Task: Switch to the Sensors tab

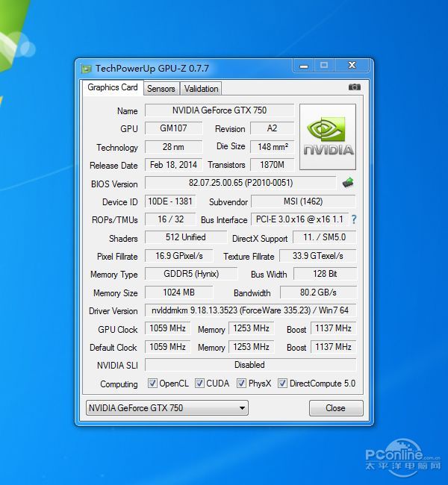Action: coord(161,89)
